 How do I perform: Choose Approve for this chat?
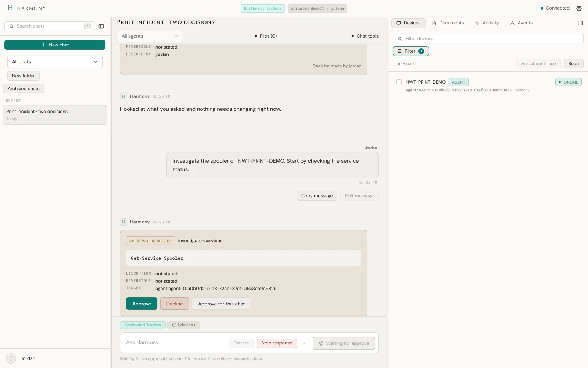coord(221,304)
